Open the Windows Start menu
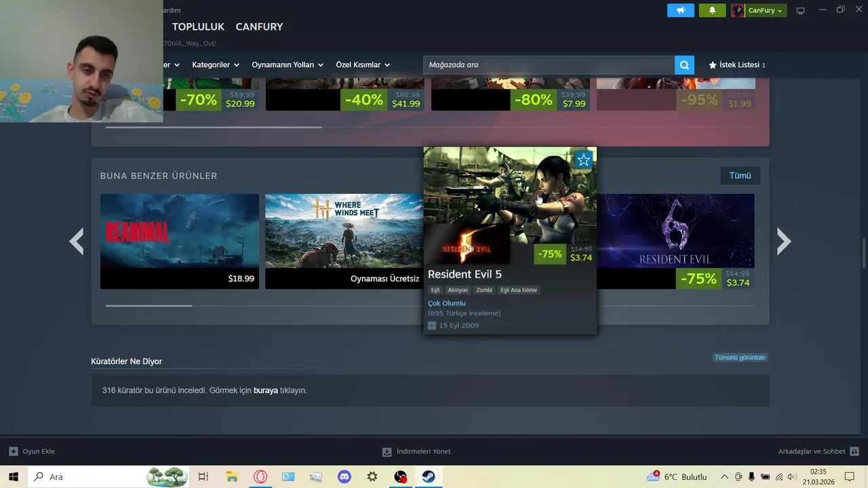This screenshot has width=868, height=488. point(13,476)
